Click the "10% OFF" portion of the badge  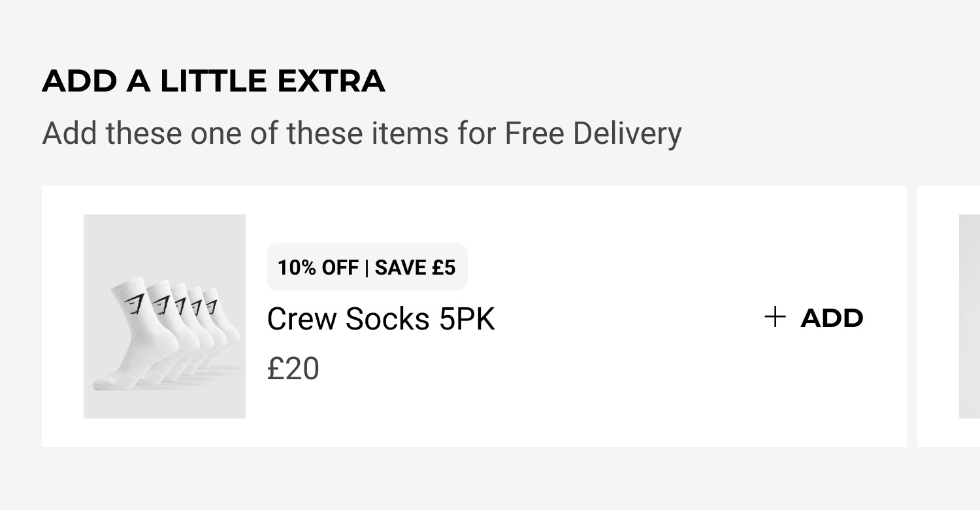coord(318,267)
